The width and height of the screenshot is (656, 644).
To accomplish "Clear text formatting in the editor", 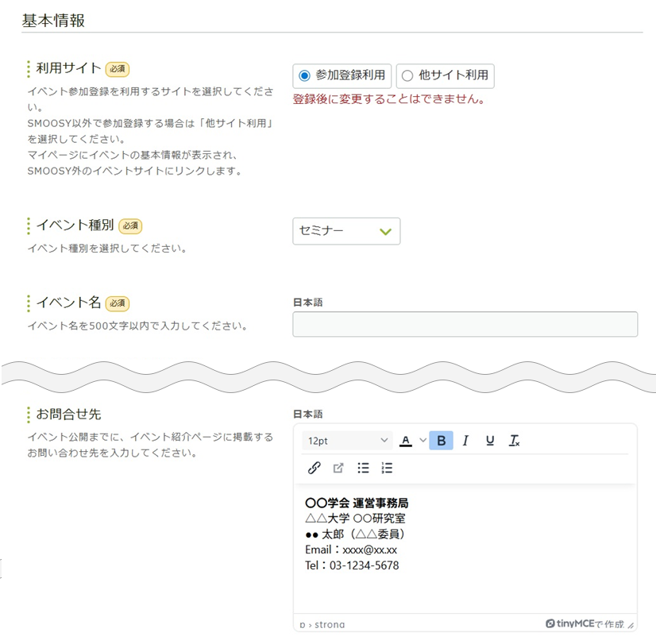I will [514, 441].
